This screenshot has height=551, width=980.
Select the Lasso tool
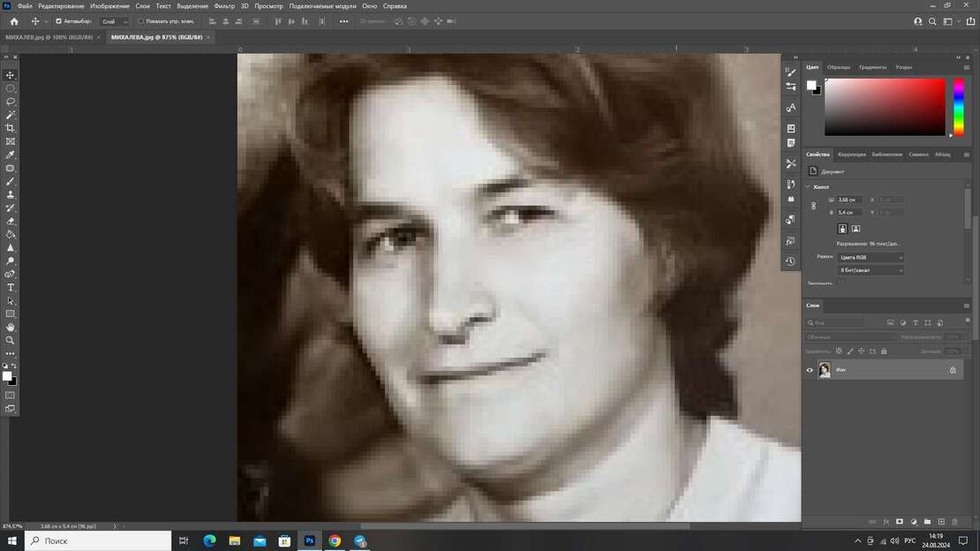click(11, 102)
